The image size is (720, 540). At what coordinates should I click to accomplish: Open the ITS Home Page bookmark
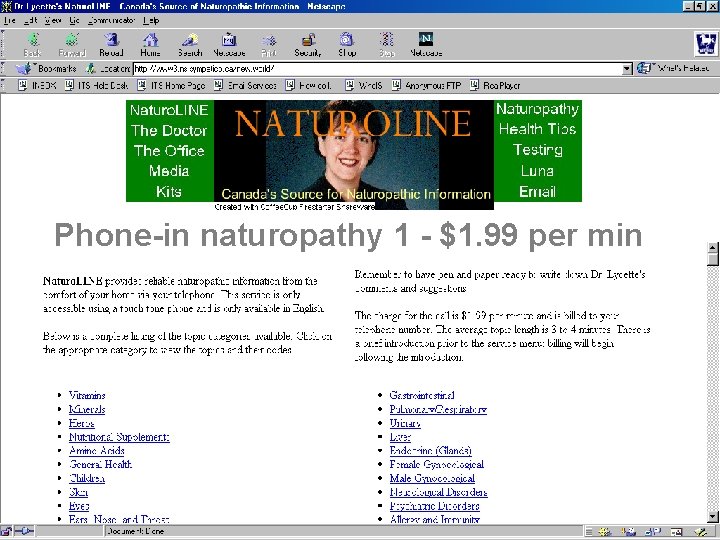tap(171, 85)
